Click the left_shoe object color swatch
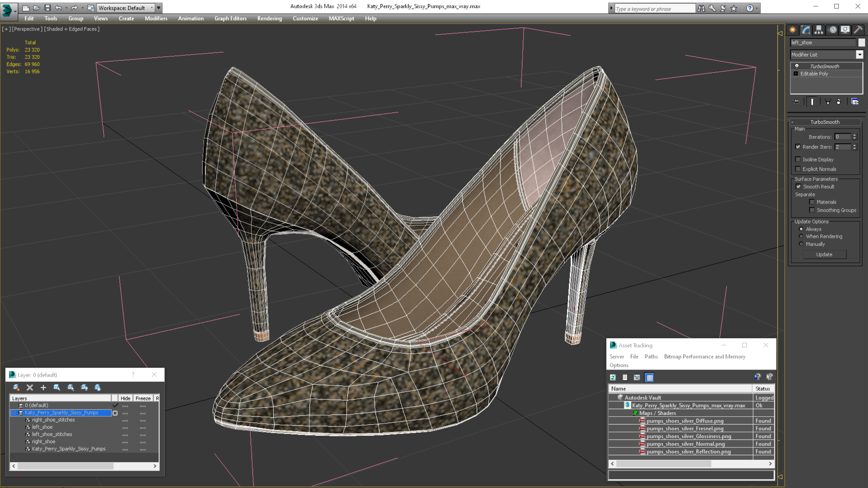868x488 pixels. (861, 42)
